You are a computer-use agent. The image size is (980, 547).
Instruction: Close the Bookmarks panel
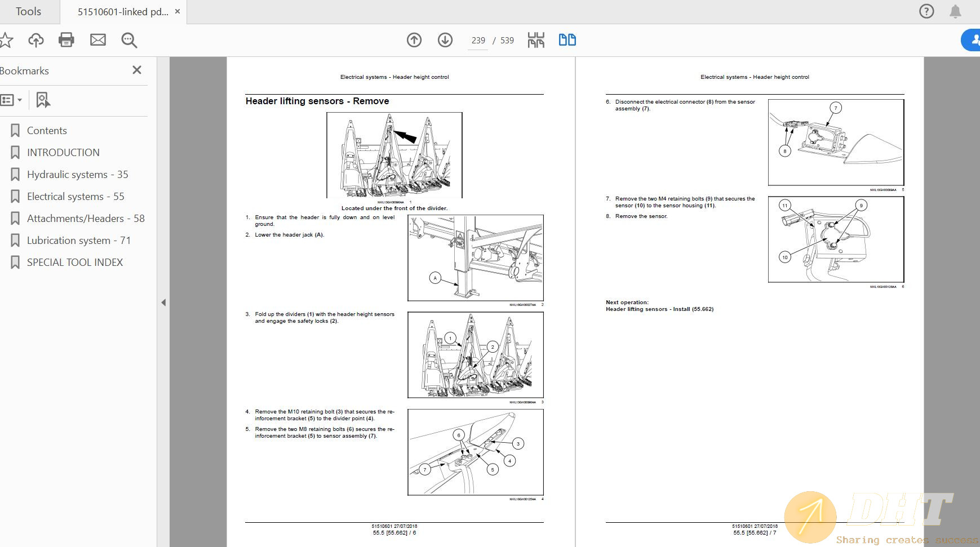click(x=136, y=70)
